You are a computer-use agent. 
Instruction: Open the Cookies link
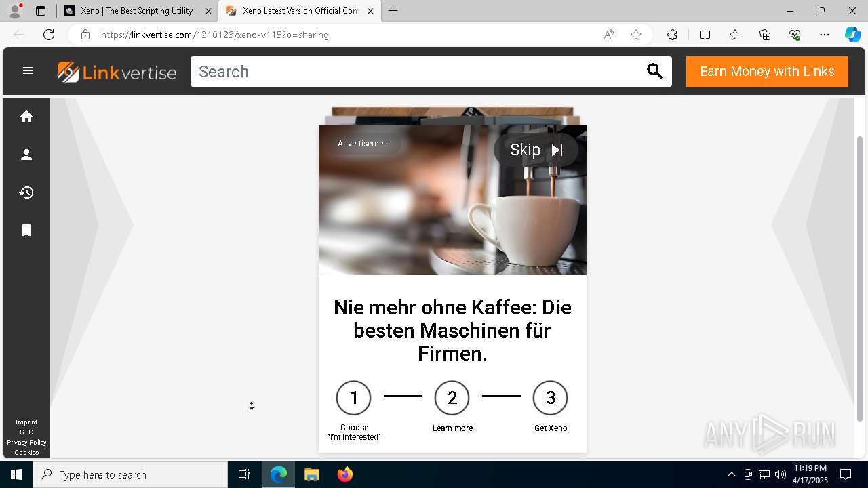tap(26, 453)
